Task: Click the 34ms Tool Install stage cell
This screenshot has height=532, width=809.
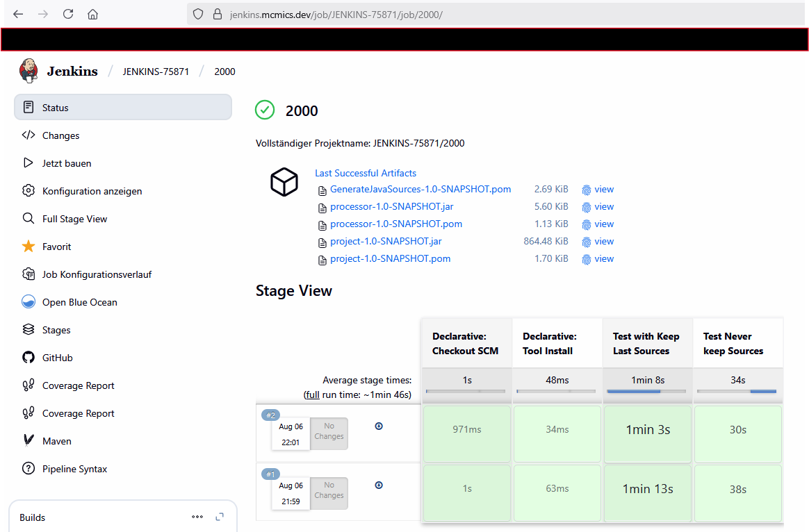Action: tap(557, 433)
